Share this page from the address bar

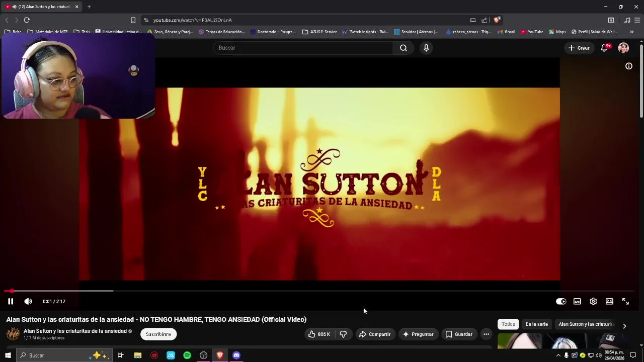pos(484,20)
